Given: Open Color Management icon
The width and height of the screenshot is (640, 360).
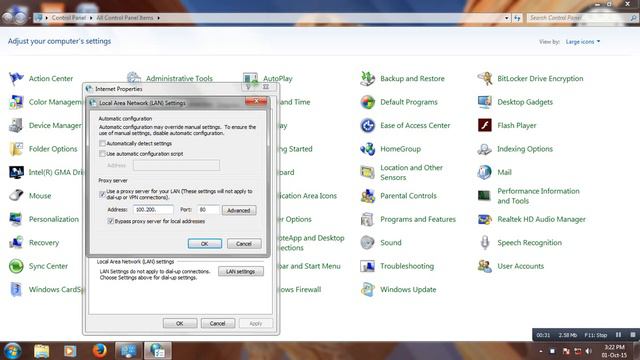Looking at the screenshot, I should [16, 102].
